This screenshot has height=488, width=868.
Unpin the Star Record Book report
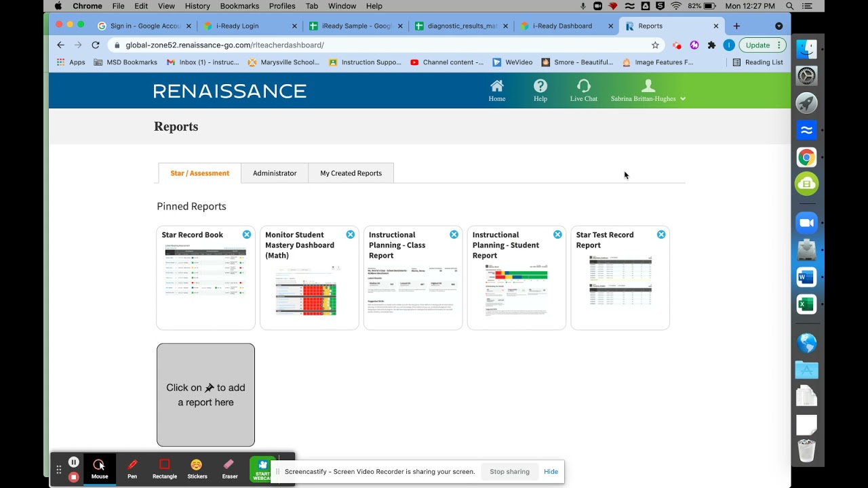[247, 235]
